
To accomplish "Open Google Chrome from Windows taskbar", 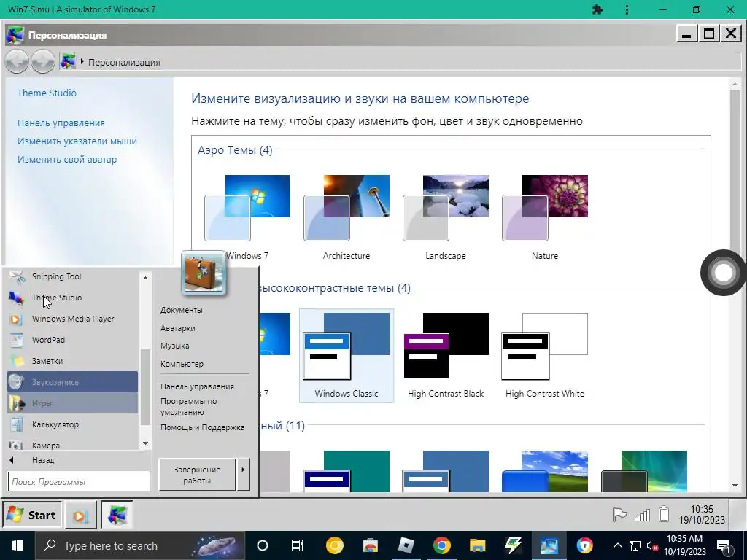I will click(441, 545).
